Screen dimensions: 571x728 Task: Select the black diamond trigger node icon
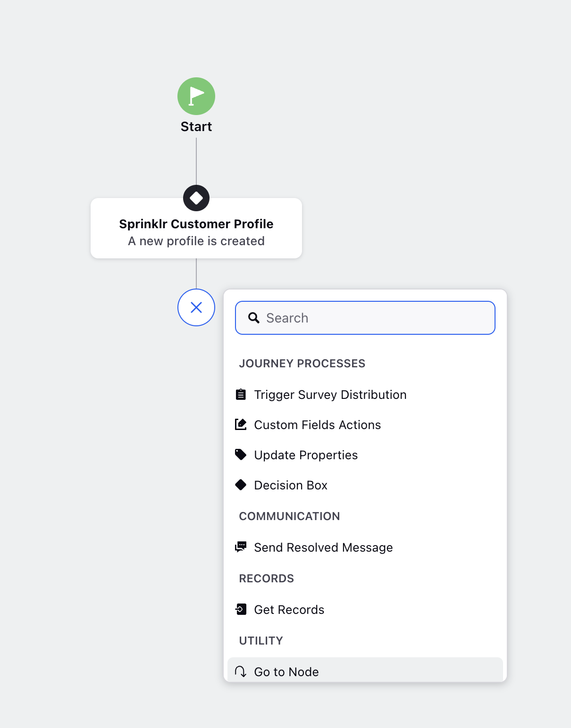pyautogui.click(x=196, y=198)
